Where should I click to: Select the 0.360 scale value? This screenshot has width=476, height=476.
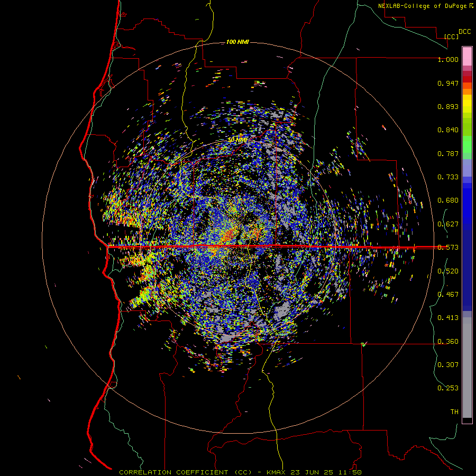pos(448,342)
